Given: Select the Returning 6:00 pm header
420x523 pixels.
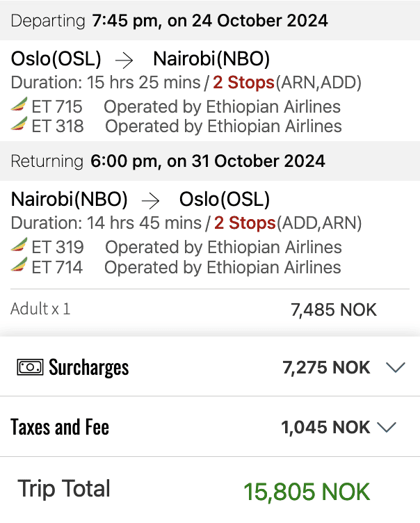Looking at the screenshot, I should coord(168,161).
